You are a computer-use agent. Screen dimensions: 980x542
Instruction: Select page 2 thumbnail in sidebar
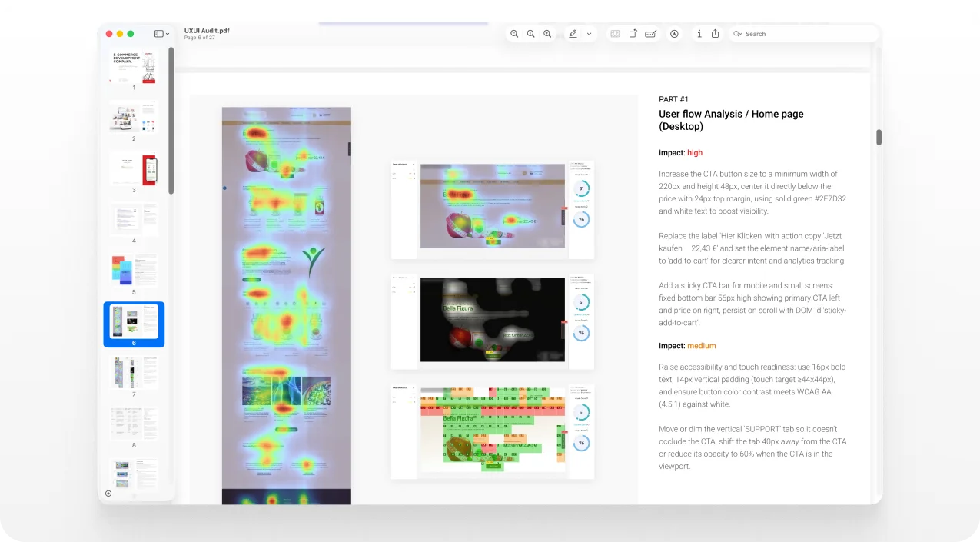point(134,117)
